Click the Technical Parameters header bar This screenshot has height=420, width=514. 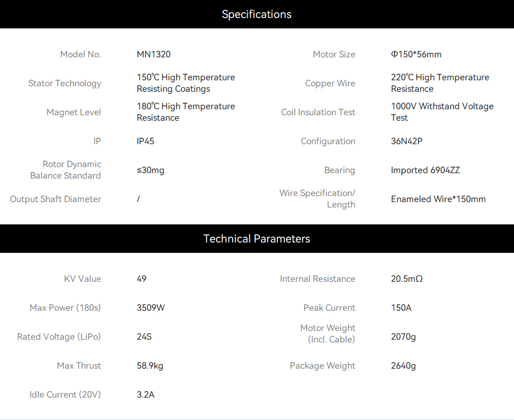tap(257, 239)
